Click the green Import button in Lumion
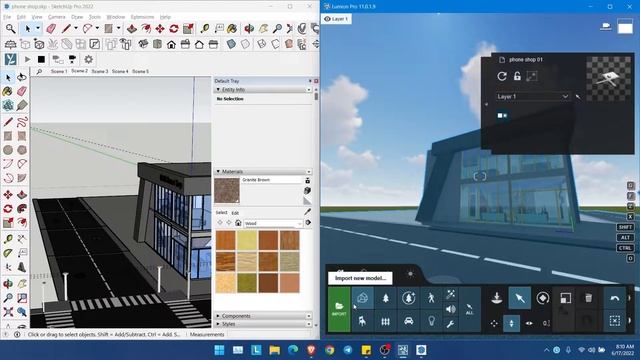Image resolution: width=640 pixels, height=360 pixels. 339,309
